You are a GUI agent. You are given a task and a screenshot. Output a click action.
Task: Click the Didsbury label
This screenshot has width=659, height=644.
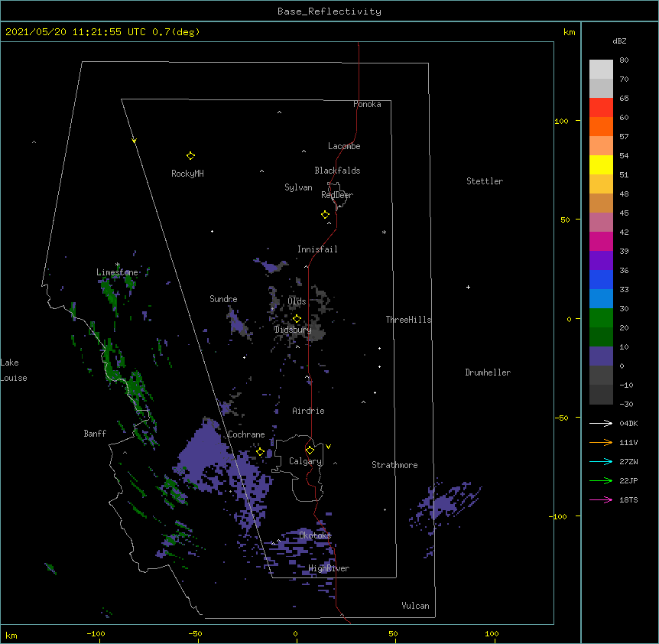click(293, 330)
